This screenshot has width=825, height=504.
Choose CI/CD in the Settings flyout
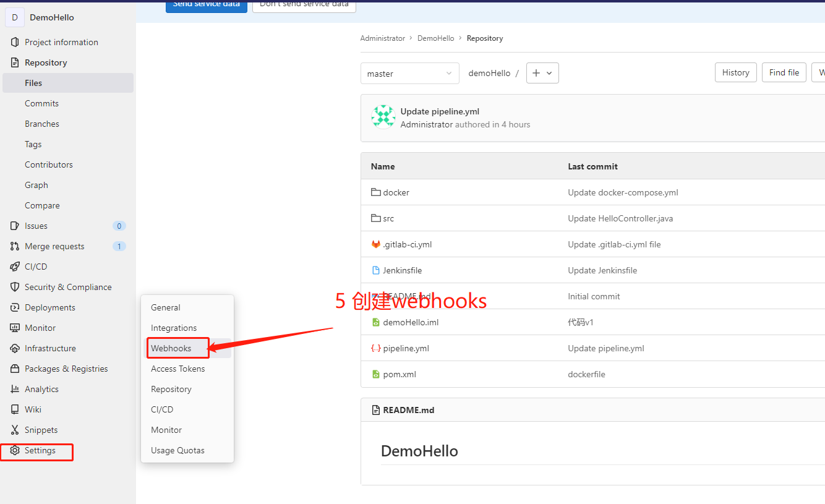162,409
